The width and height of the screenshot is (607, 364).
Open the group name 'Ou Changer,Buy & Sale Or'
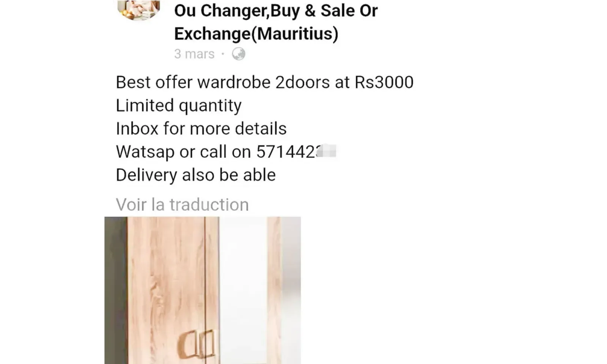pos(276,11)
